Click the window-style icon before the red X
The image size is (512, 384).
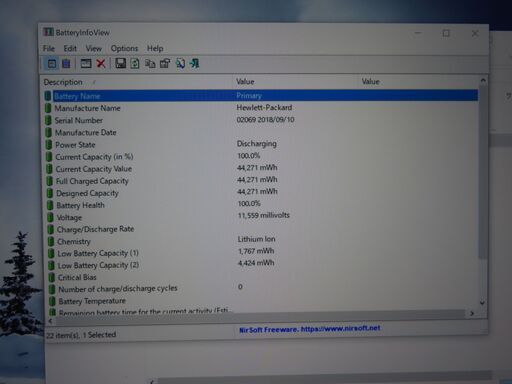86,63
